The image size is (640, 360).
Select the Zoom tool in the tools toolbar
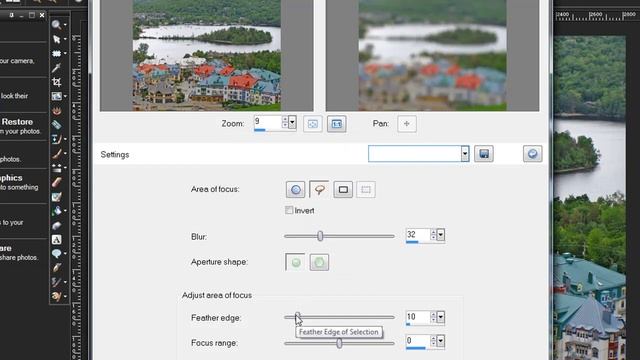tap(56, 24)
